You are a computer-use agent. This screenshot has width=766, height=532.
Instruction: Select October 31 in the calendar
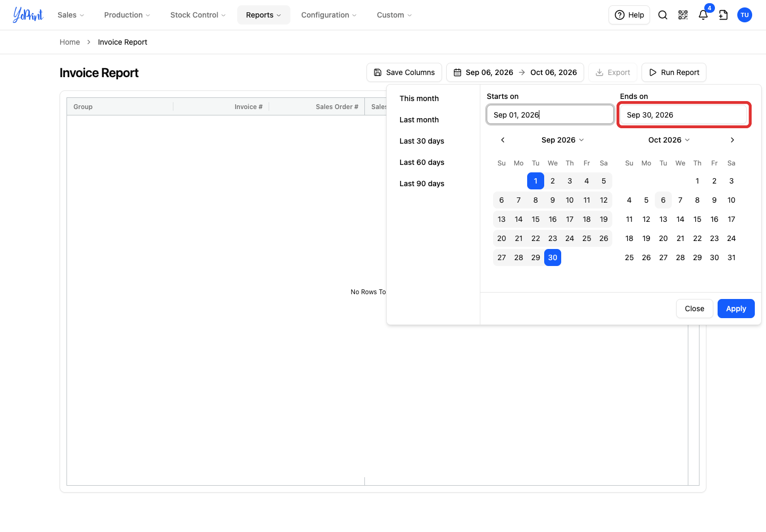pos(731,257)
